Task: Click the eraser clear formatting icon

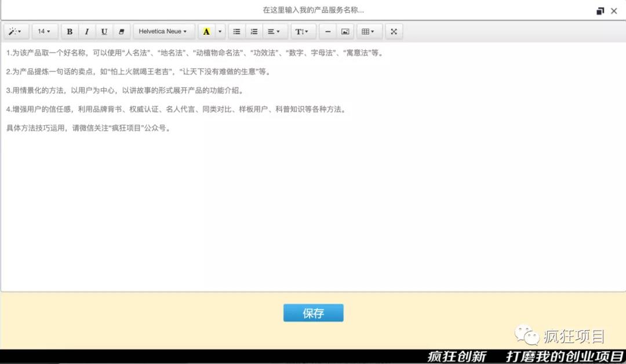Action: pos(121,31)
